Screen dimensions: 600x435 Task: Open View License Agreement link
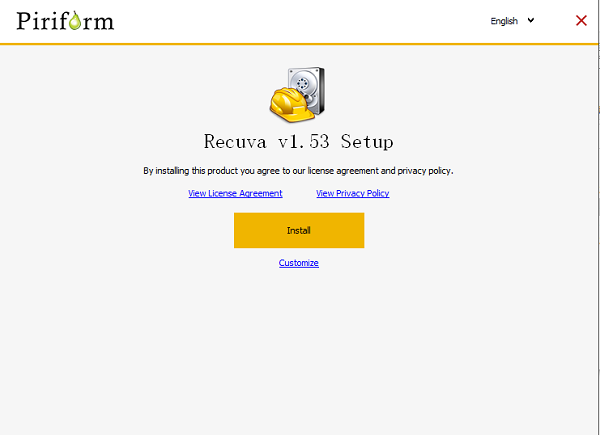click(x=235, y=193)
